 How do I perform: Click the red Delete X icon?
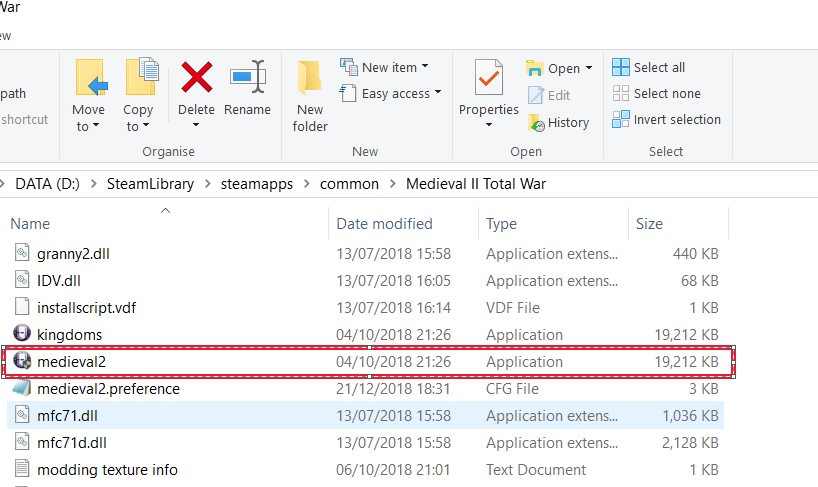pos(196,77)
